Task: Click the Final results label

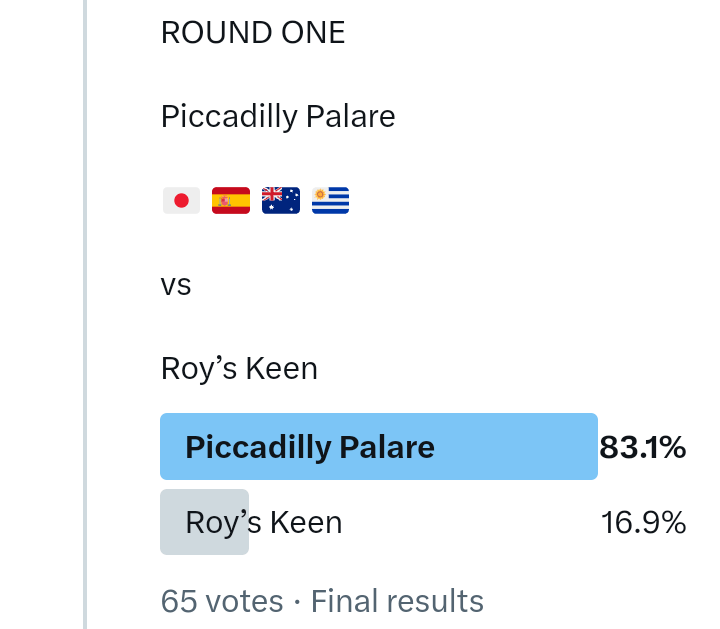Action: (x=397, y=601)
